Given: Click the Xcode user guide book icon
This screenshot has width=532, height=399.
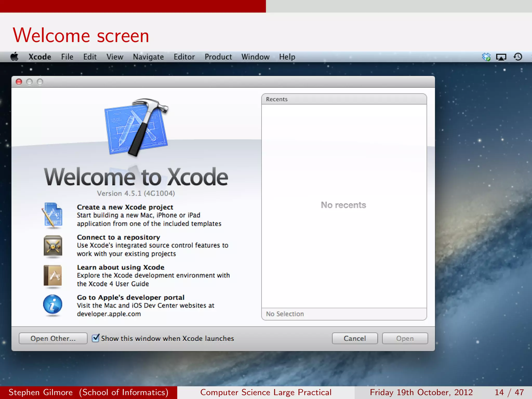Looking at the screenshot, I should (x=53, y=276).
